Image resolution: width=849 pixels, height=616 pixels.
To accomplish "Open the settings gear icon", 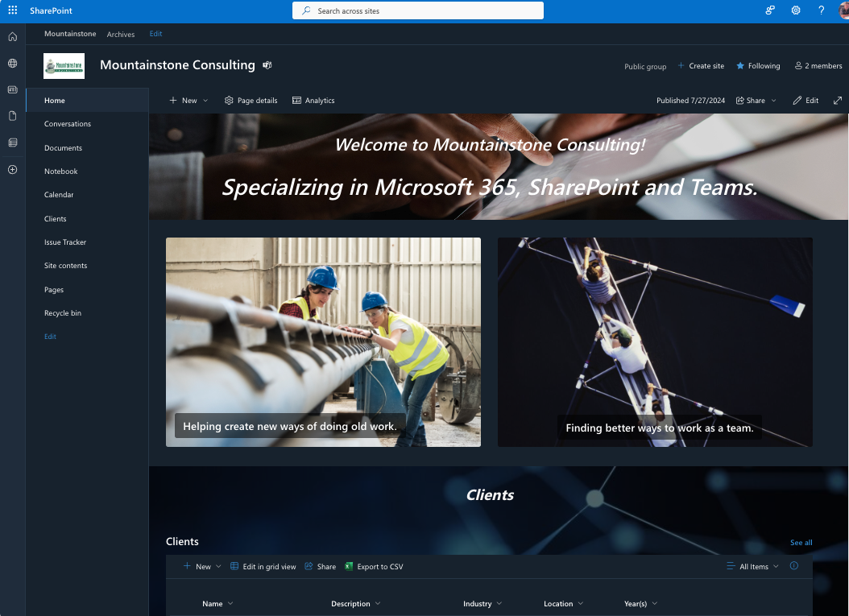I will coord(796,10).
